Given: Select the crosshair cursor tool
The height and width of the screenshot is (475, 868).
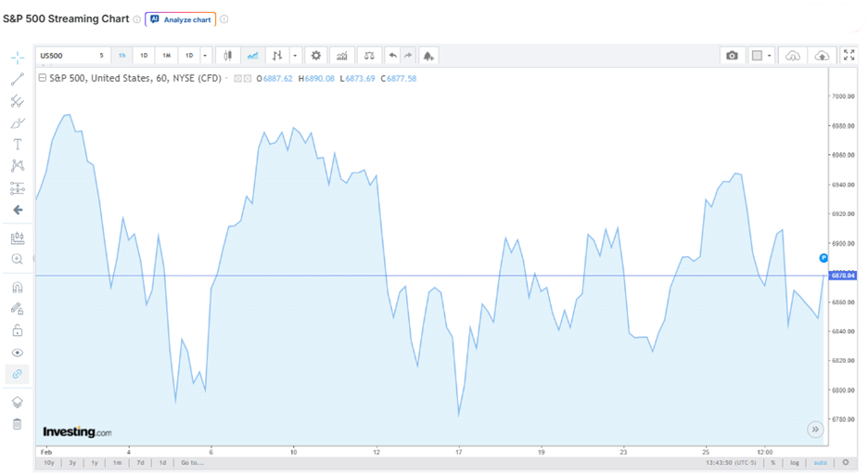Looking at the screenshot, I should click(17, 58).
